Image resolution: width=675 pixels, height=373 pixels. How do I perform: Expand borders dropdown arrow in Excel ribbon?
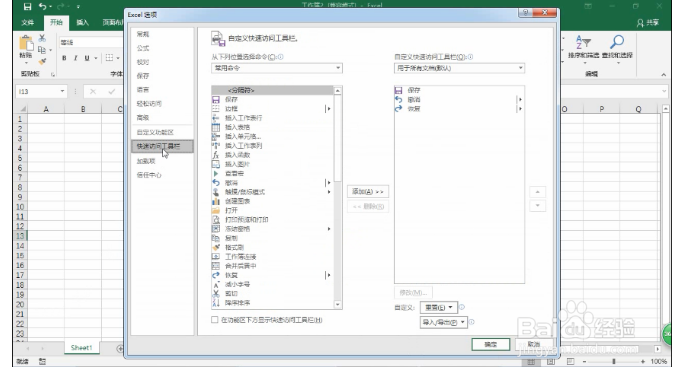(x=118, y=58)
